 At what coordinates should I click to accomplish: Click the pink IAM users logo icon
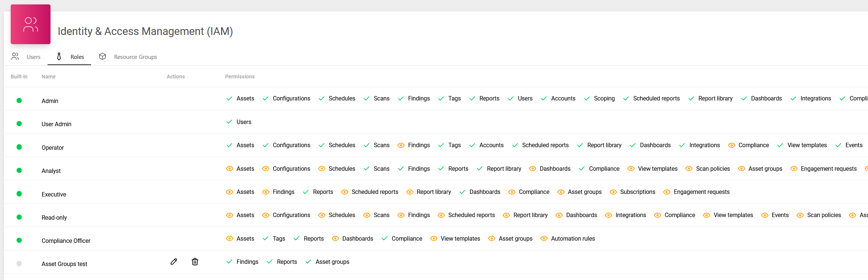[x=31, y=24]
